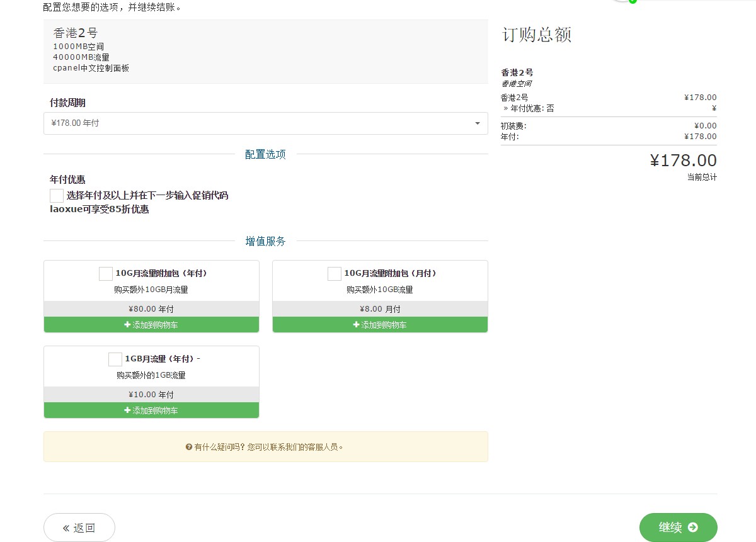Viewport: 756px width, 542px height.
Task: Click the arrow icon inside the 继续 button
Action: tap(694, 528)
